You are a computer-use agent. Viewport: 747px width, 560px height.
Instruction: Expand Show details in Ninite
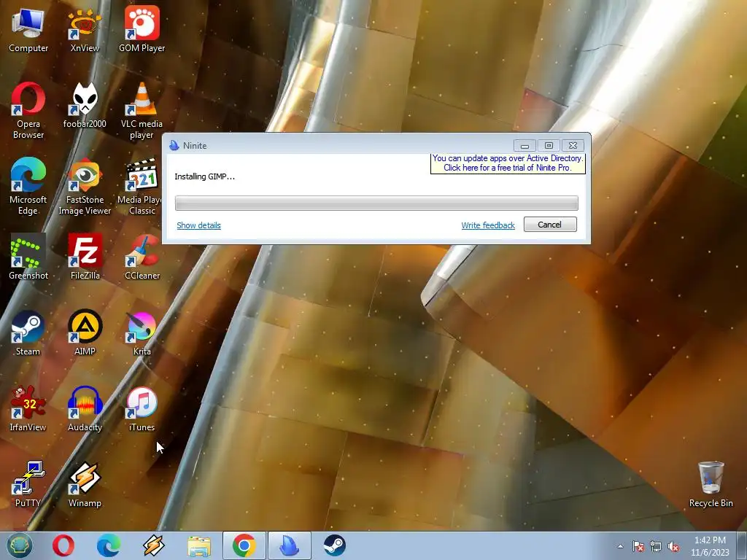(198, 225)
